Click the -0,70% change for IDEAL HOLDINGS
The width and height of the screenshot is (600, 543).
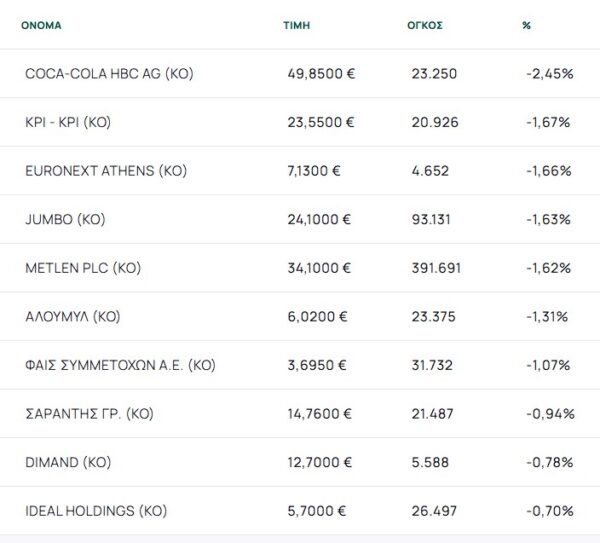click(548, 510)
